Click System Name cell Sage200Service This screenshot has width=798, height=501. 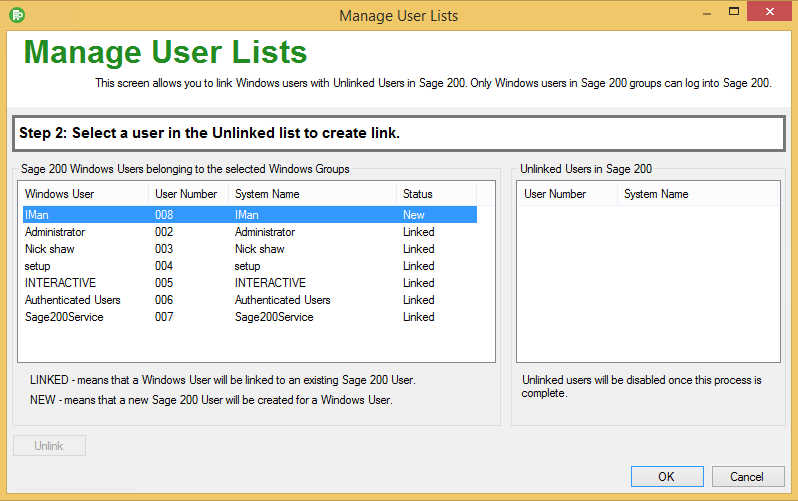pos(274,317)
